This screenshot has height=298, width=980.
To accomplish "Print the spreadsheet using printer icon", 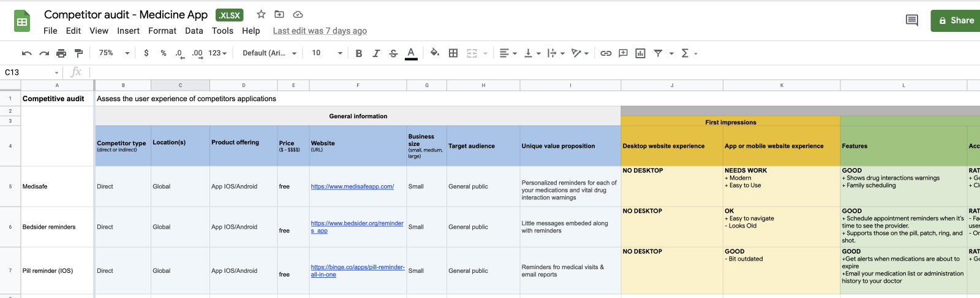I will pos(61,53).
